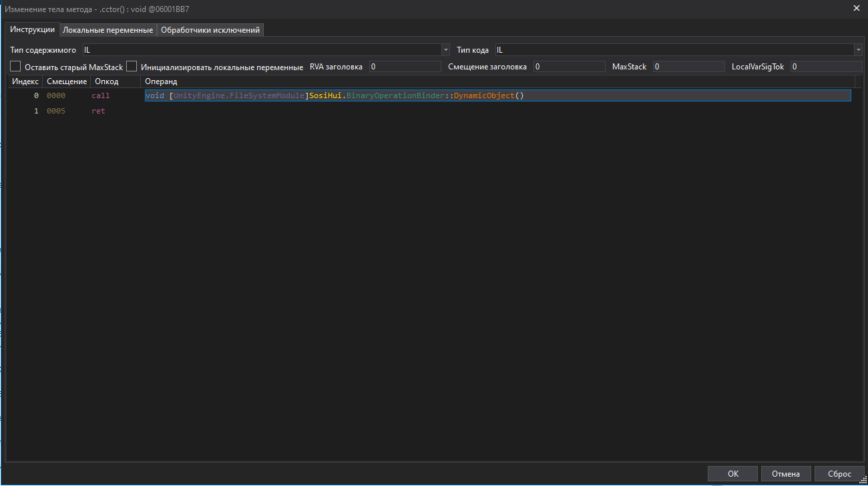The width and height of the screenshot is (868, 486).
Task: Click the MaxStack value field
Action: [688, 67]
